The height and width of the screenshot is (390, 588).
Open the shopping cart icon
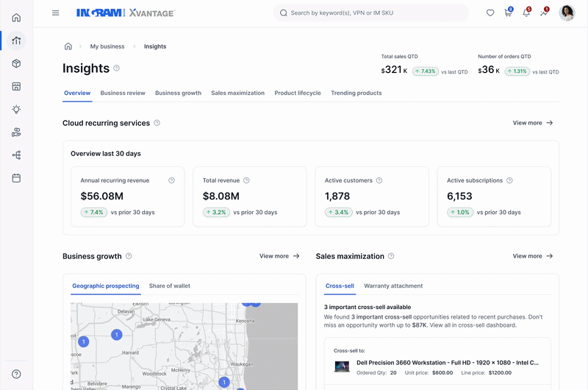[x=508, y=13]
